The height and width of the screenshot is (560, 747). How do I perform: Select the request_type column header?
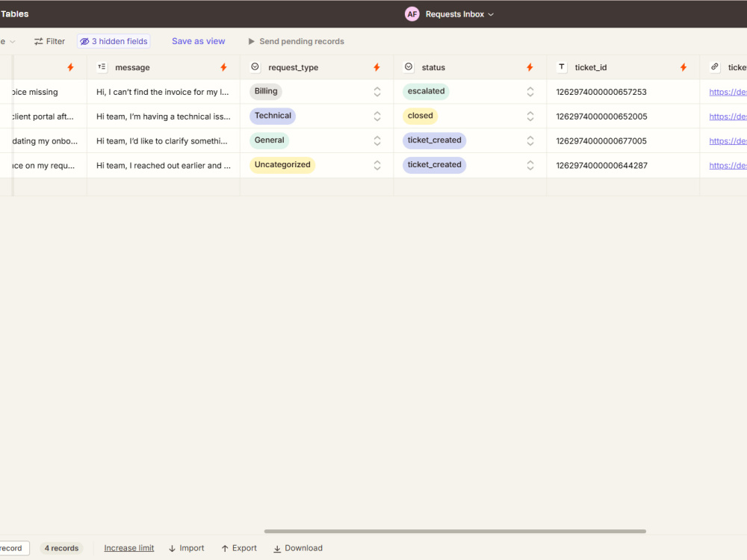[x=317, y=68]
